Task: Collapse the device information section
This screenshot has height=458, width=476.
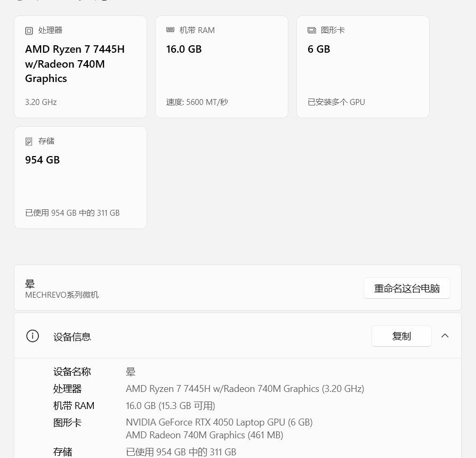Action: (445, 336)
